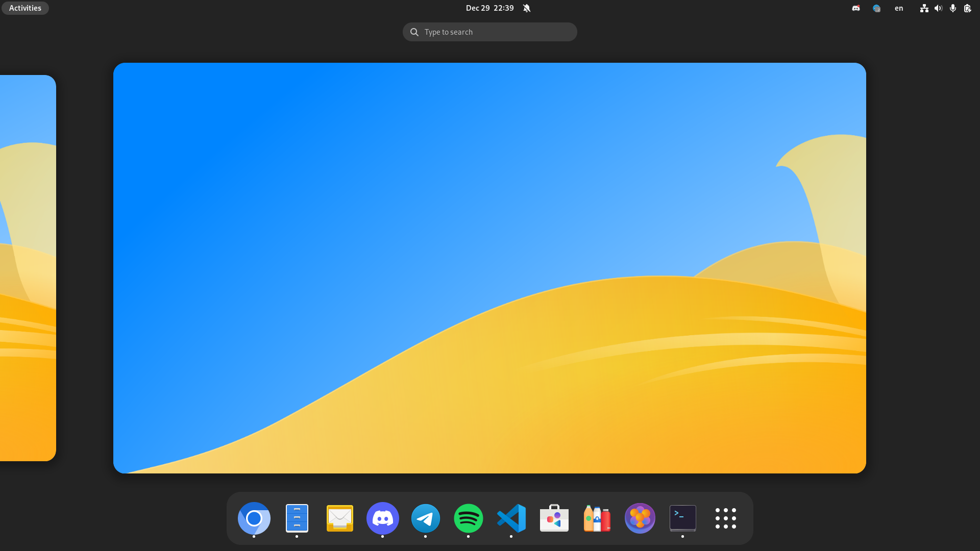Open Telegram messenger
This screenshot has height=551, width=980.
click(x=425, y=518)
